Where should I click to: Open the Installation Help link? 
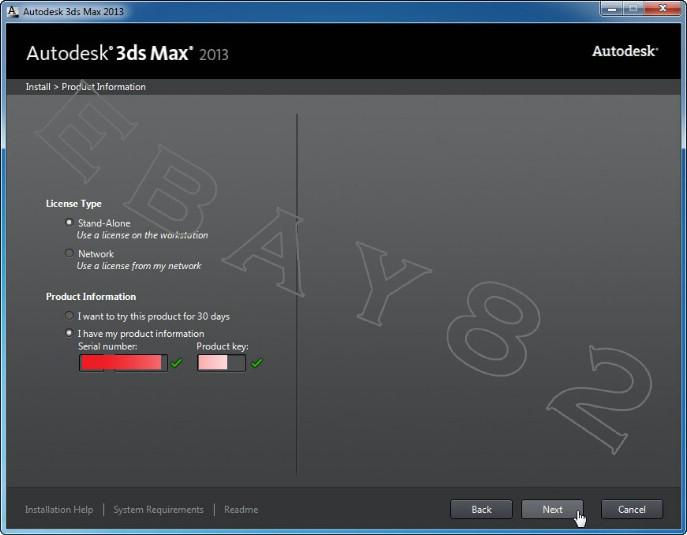point(59,510)
